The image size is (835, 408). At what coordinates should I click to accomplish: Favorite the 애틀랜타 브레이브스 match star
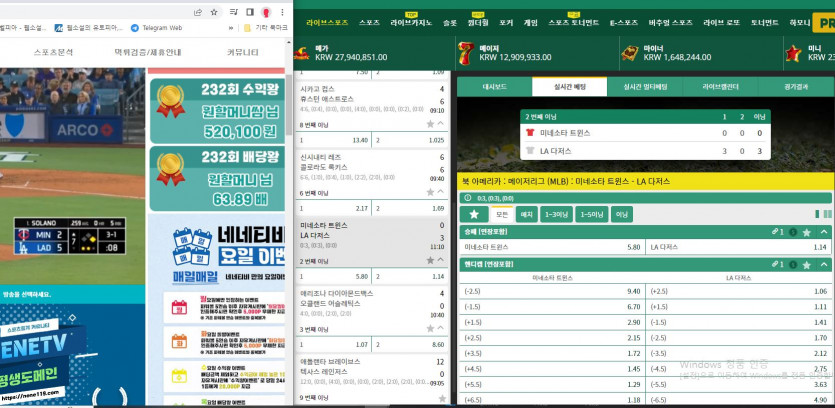pos(441,398)
